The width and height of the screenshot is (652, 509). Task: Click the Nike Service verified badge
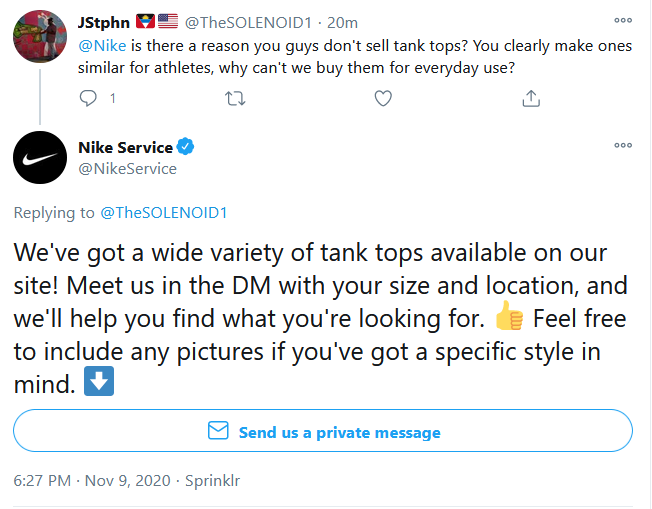point(186,147)
